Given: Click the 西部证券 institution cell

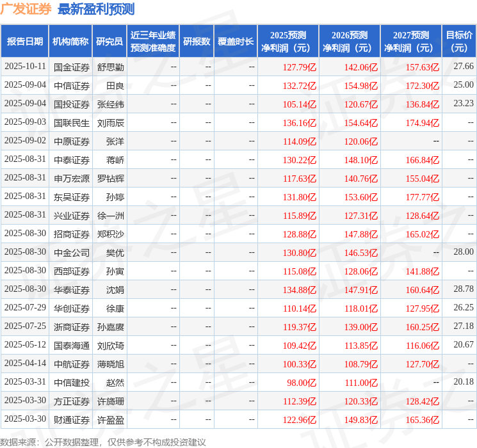Looking at the screenshot, I should pyautogui.click(x=72, y=271).
